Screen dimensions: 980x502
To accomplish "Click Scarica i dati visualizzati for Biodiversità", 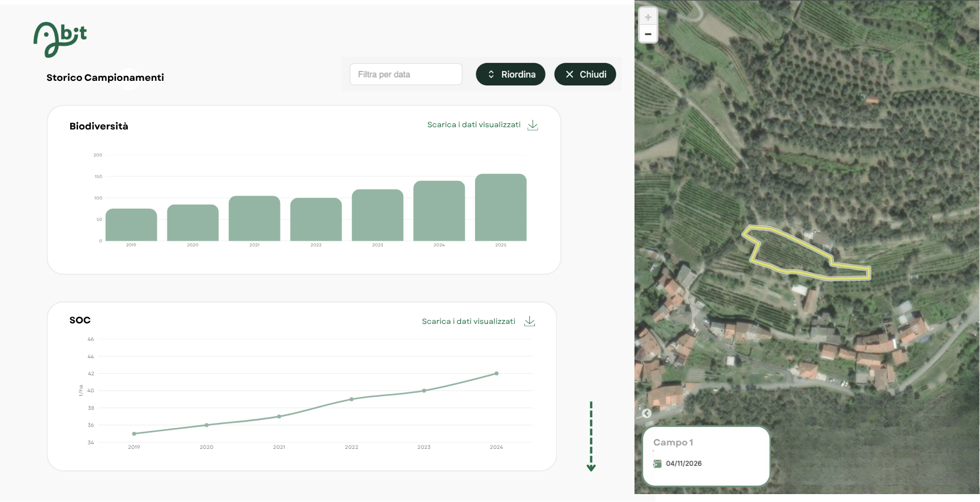I will point(473,125).
